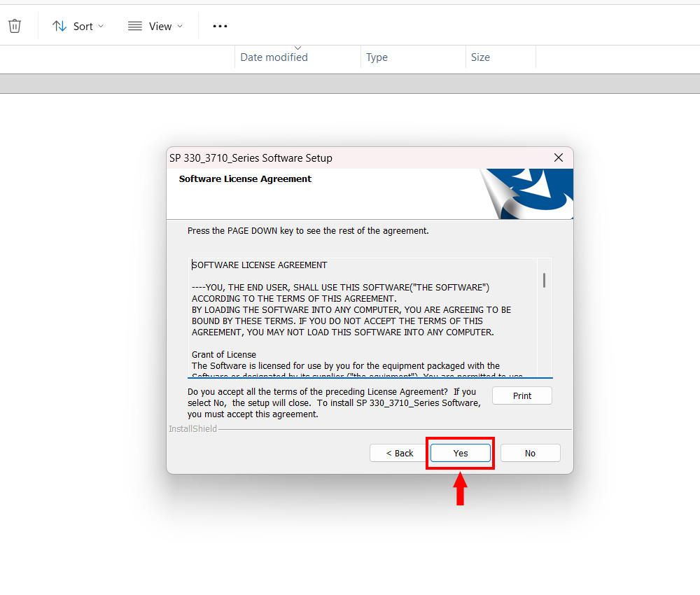
Task: Click the 'SOFTWARE LICENSE AGREEMENT' title line
Action: (260, 265)
